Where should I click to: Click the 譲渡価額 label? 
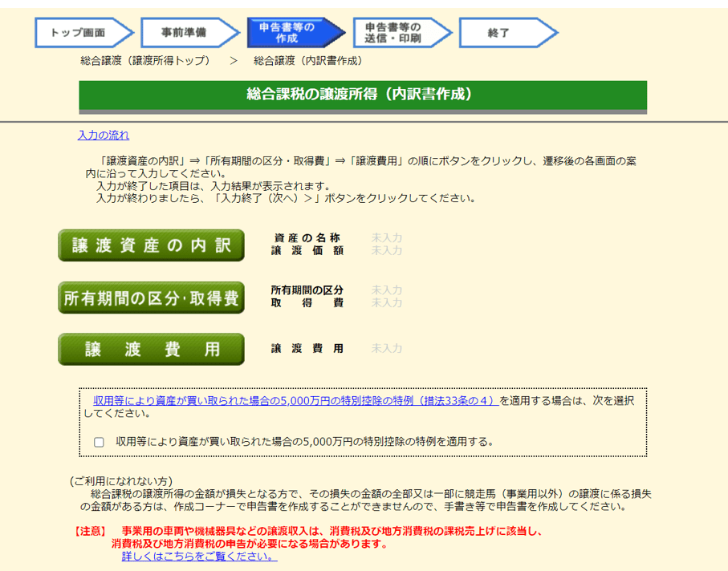tap(307, 250)
